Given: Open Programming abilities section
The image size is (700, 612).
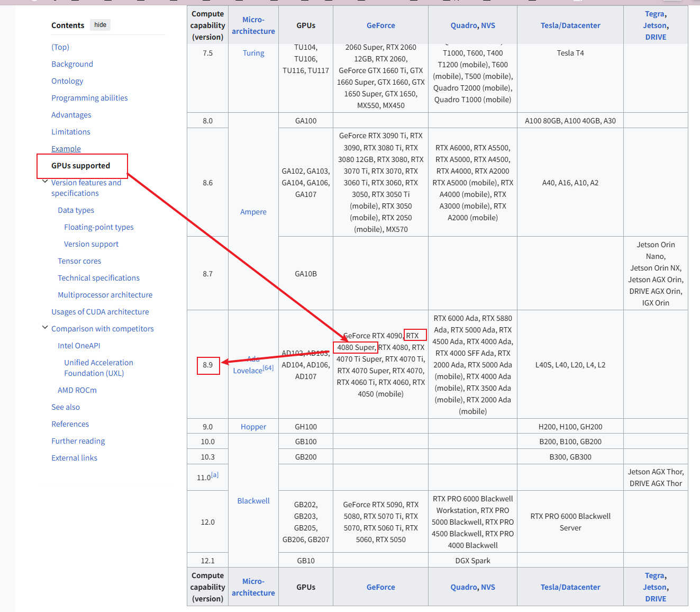Looking at the screenshot, I should tap(89, 98).
